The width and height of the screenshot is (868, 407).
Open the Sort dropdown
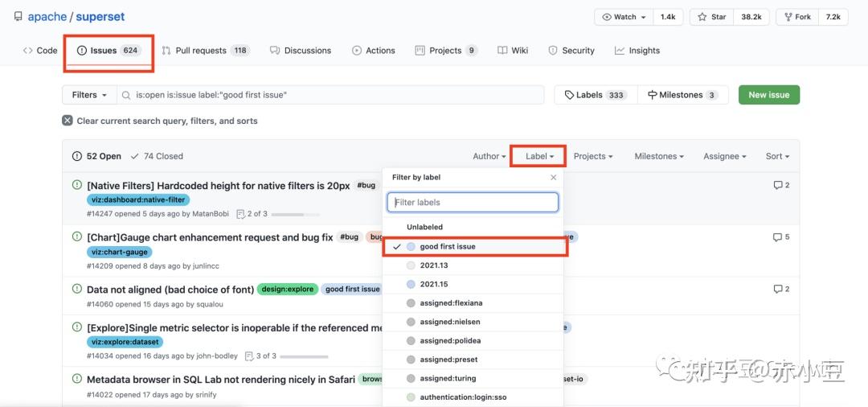point(777,156)
